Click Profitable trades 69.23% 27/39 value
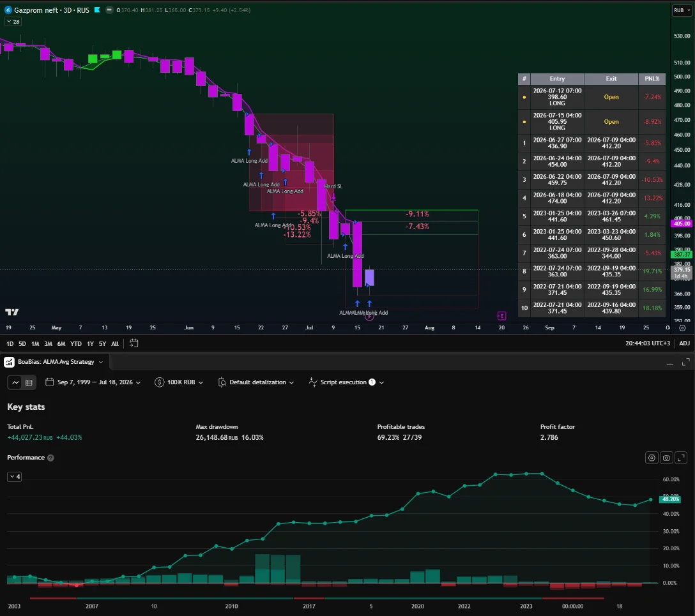The width and height of the screenshot is (695, 616). click(x=399, y=437)
